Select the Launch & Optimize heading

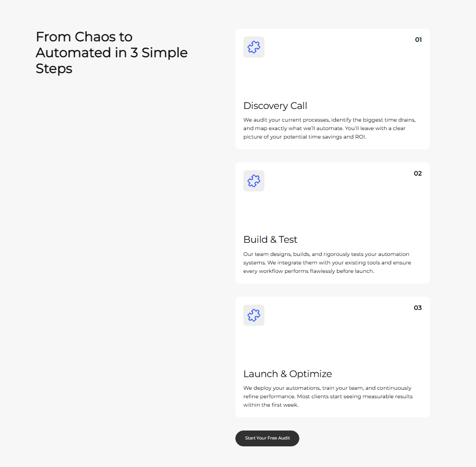coord(287,374)
